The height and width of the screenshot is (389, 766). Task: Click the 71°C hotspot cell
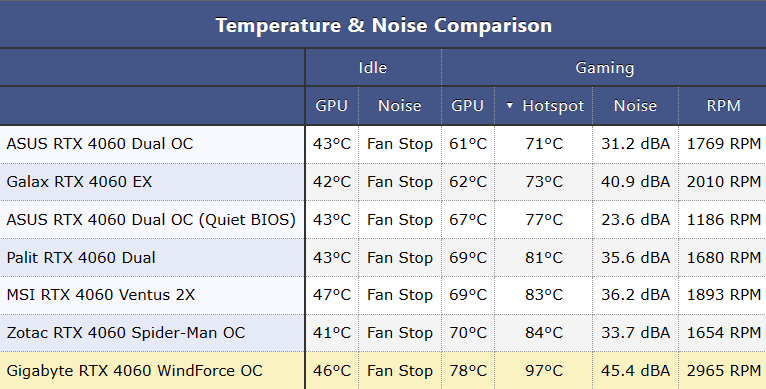[544, 144]
